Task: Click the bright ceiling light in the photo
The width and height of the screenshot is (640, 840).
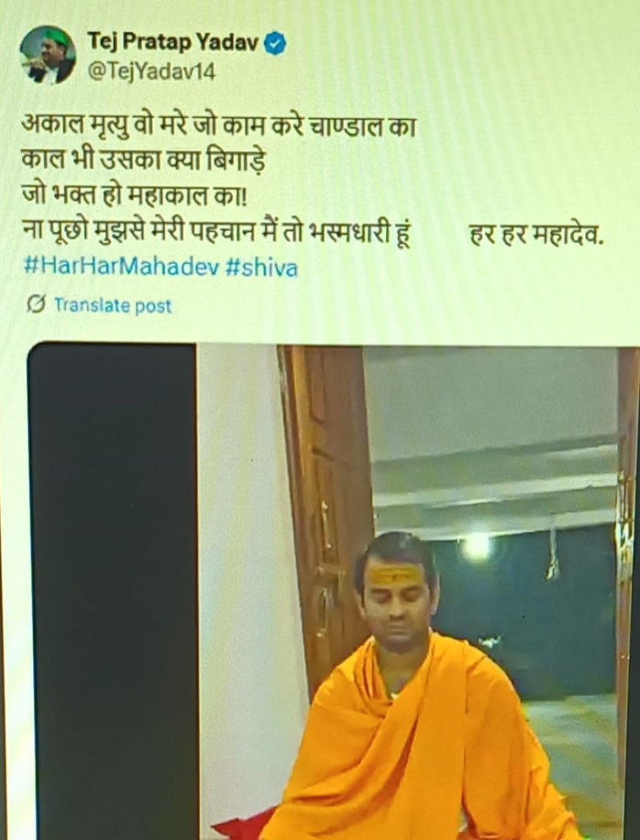Action: (475, 547)
